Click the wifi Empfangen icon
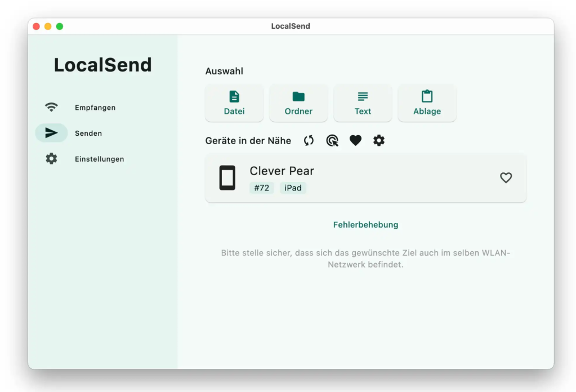This screenshot has width=576, height=392. tap(51, 106)
